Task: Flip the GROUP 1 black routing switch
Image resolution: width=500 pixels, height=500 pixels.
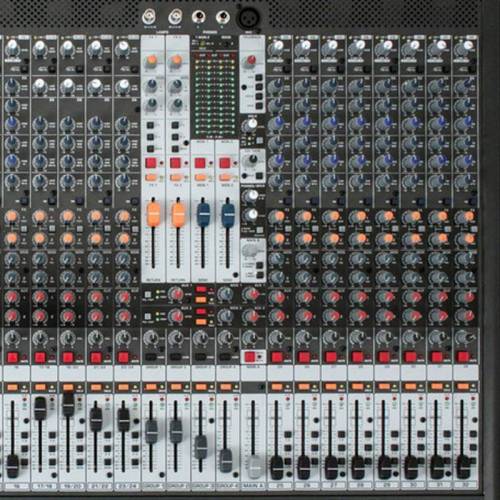Action: coord(151,357)
